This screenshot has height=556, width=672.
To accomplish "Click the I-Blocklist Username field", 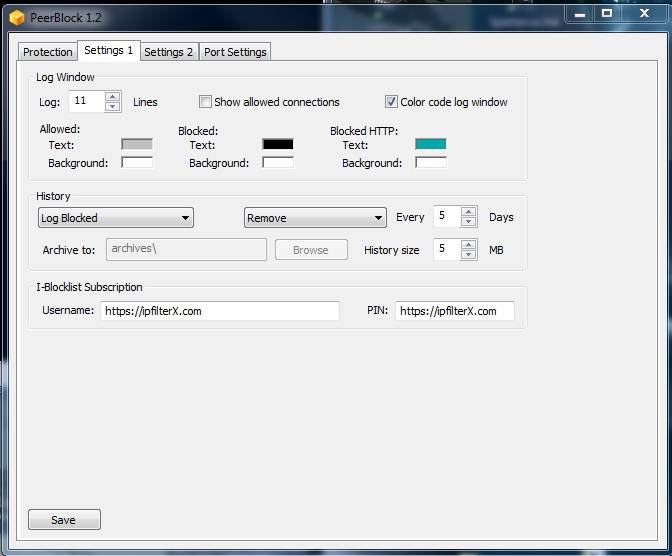I will pyautogui.click(x=220, y=311).
